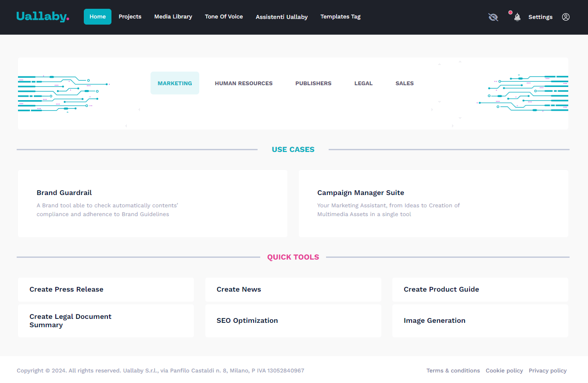The height and width of the screenshot is (383, 588).
Task: Open the user profile icon
Action: tap(566, 17)
